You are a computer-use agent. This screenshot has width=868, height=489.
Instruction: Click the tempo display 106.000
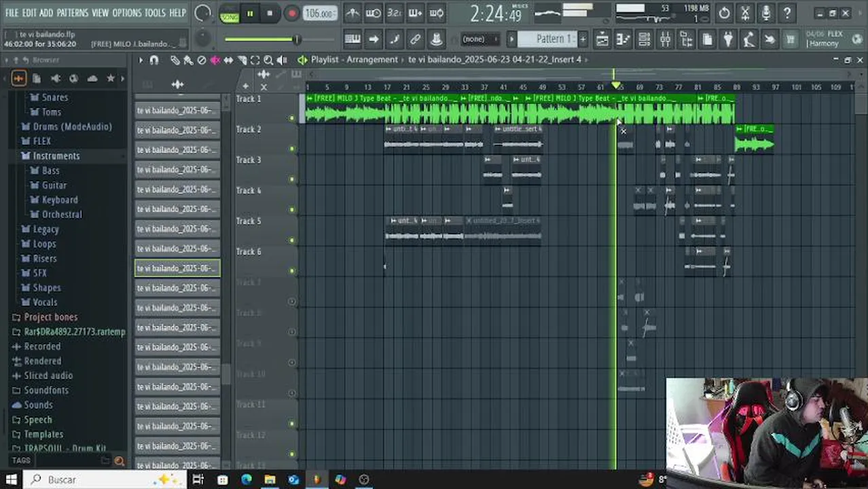[x=319, y=14]
